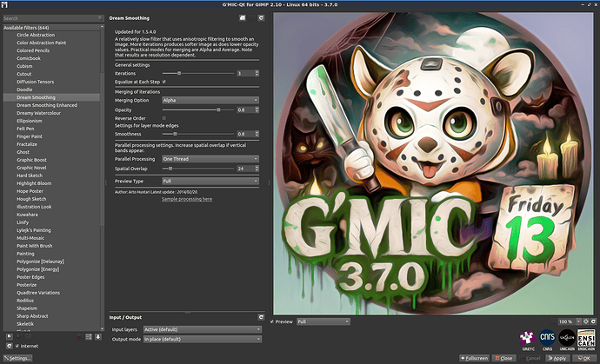Click the G'MIC preview image
Viewport: 600px width, 364px height.
433,163
